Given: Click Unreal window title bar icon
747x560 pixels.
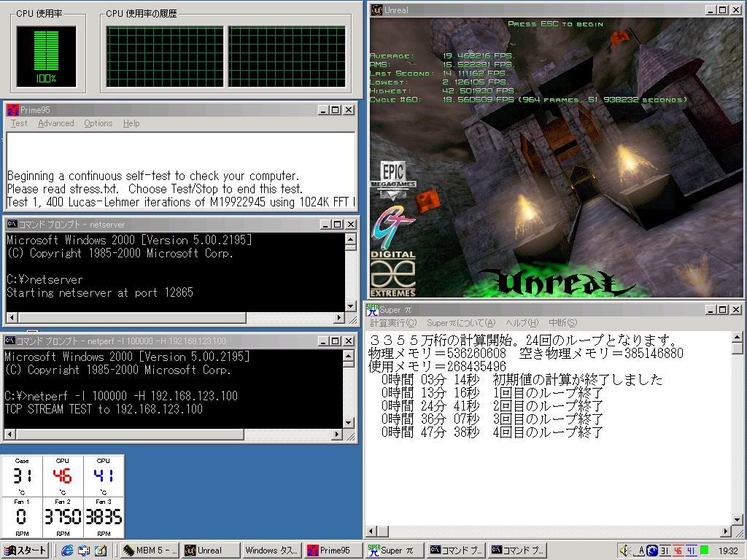Looking at the screenshot, I should click(377, 10).
